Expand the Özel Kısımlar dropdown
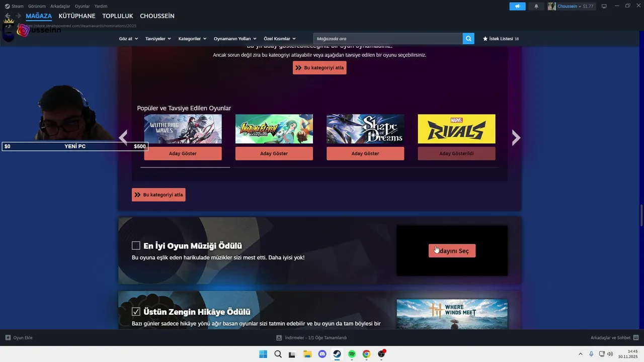Viewport: 644px width, 362px height. tap(280, 39)
